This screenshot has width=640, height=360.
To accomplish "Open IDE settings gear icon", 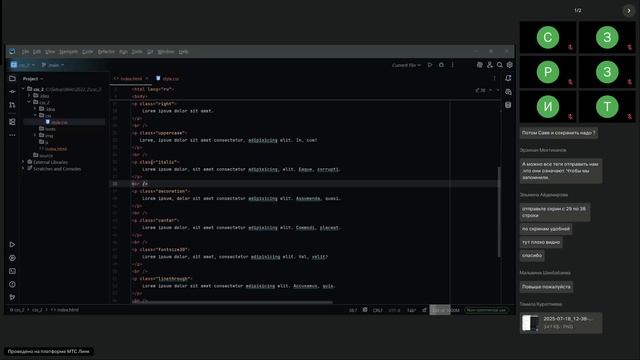I will 509,65.
